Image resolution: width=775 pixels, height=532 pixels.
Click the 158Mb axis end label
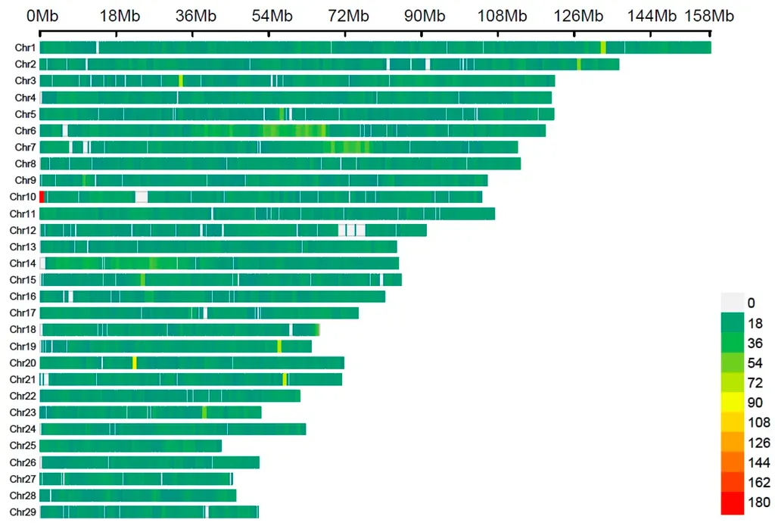[709, 16]
